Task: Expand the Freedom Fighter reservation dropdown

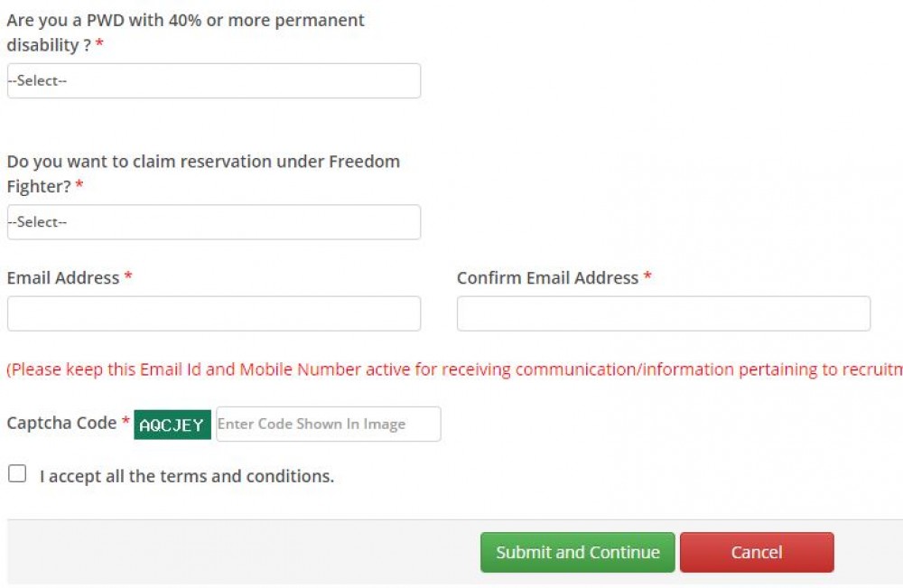Action: [213, 222]
